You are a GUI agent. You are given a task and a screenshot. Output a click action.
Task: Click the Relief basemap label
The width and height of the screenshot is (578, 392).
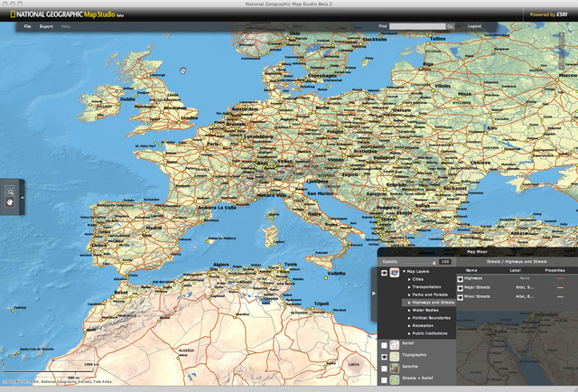coord(407,343)
